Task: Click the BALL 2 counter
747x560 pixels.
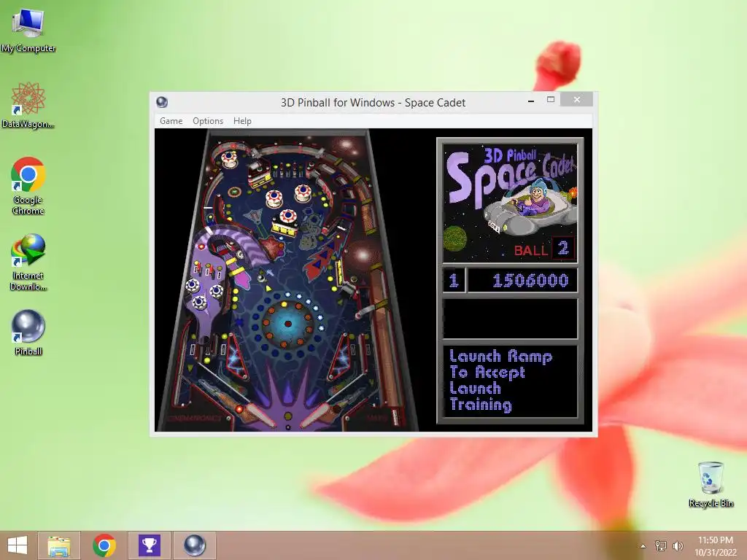Action: tap(544, 249)
